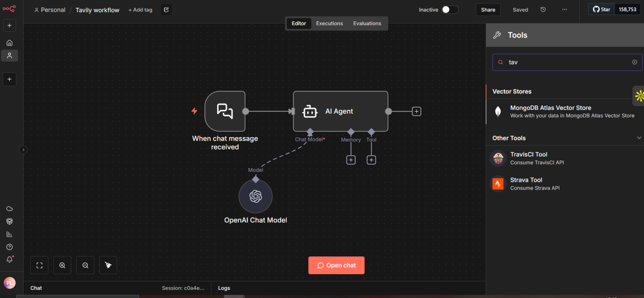Switch to the Executions tab
644x298 pixels.
click(x=329, y=23)
